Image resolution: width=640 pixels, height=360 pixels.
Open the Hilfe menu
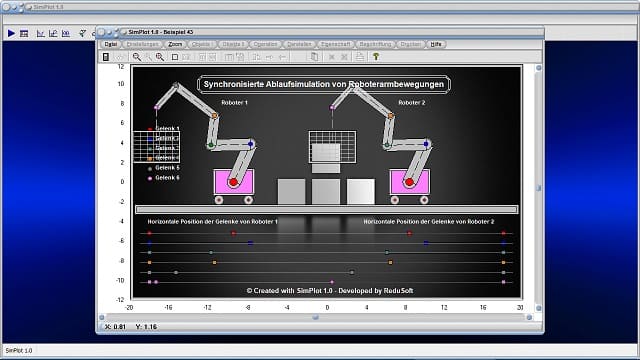coord(436,44)
